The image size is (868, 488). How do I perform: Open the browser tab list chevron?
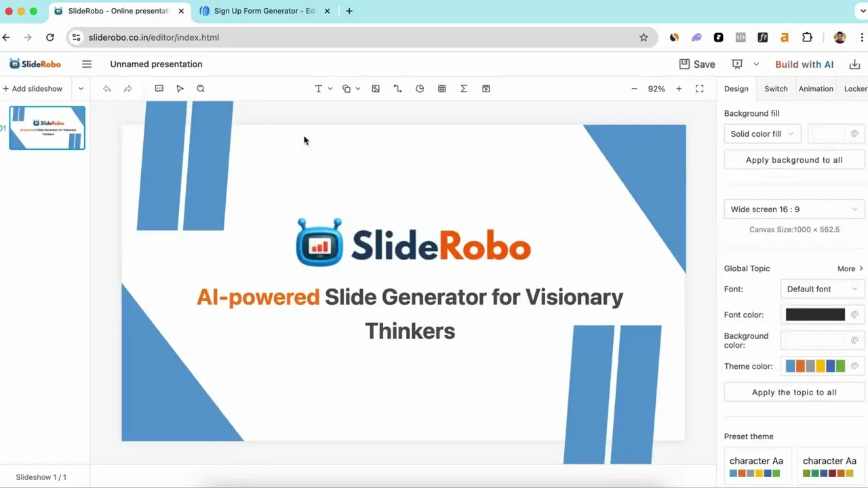click(x=861, y=11)
